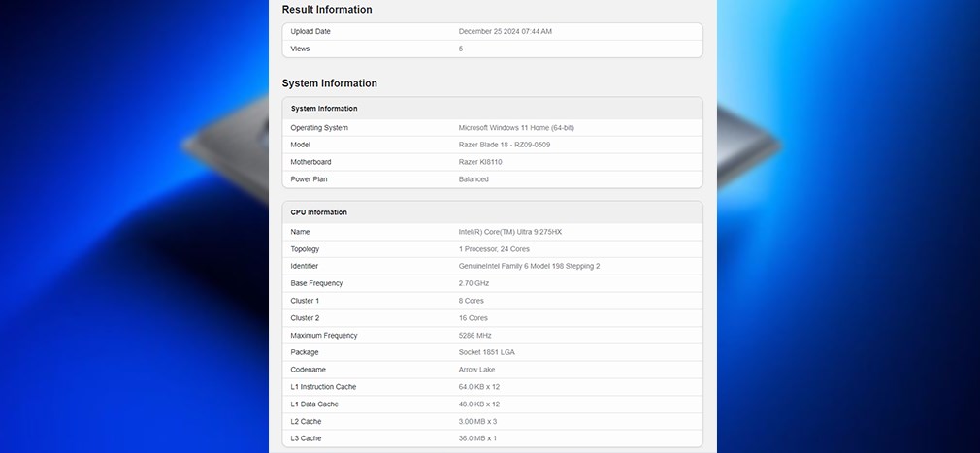Click the Views row label
980x453 pixels.
300,49
